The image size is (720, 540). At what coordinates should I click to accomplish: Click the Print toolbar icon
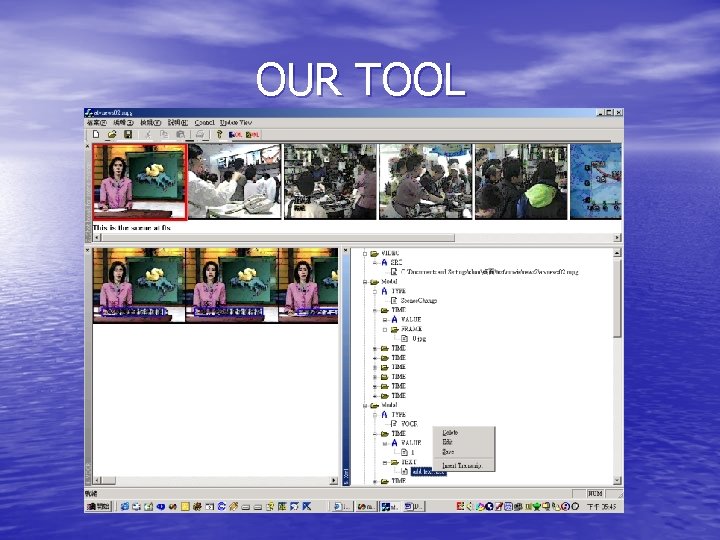coord(200,134)
